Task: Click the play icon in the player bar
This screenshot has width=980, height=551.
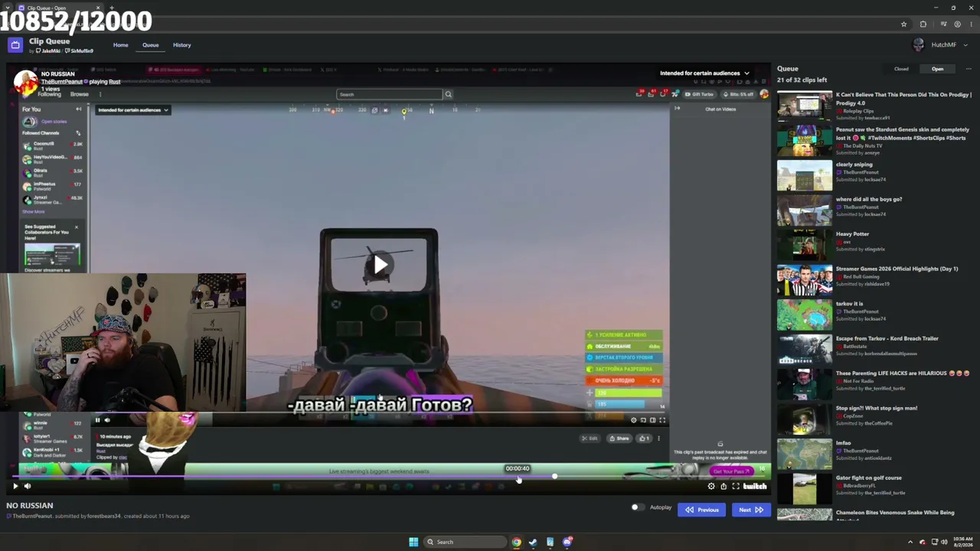Action: click(15, 486)
